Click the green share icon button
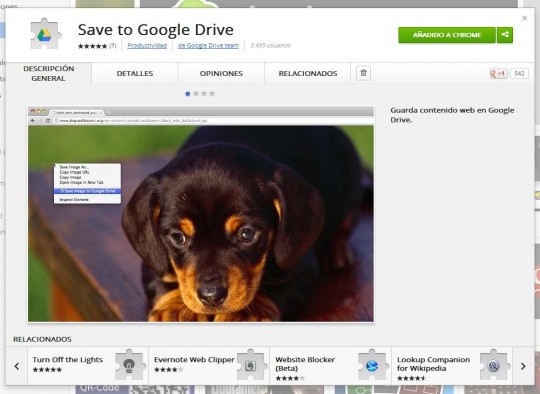The height and width of the screenshot is (394, 540). coord(505,35)
